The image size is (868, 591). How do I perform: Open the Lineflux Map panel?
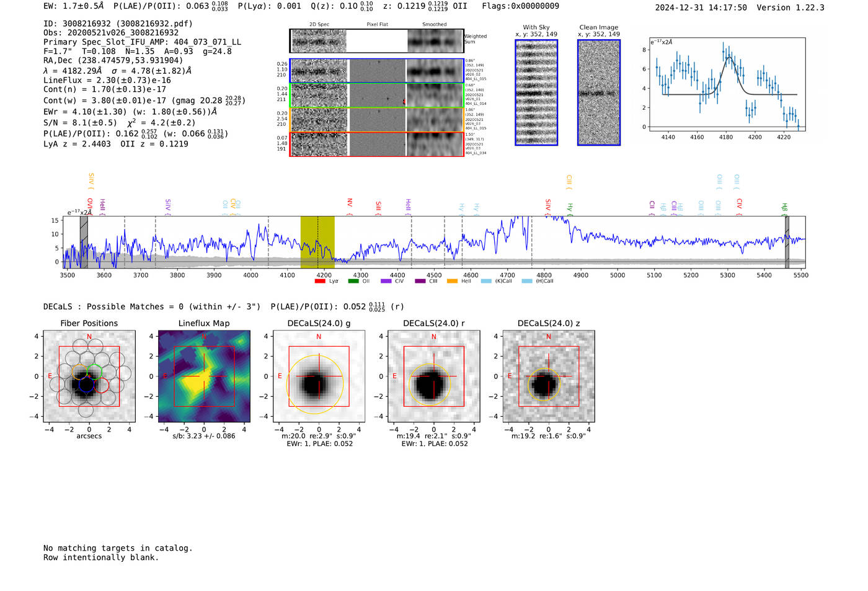tap(204, 376)
